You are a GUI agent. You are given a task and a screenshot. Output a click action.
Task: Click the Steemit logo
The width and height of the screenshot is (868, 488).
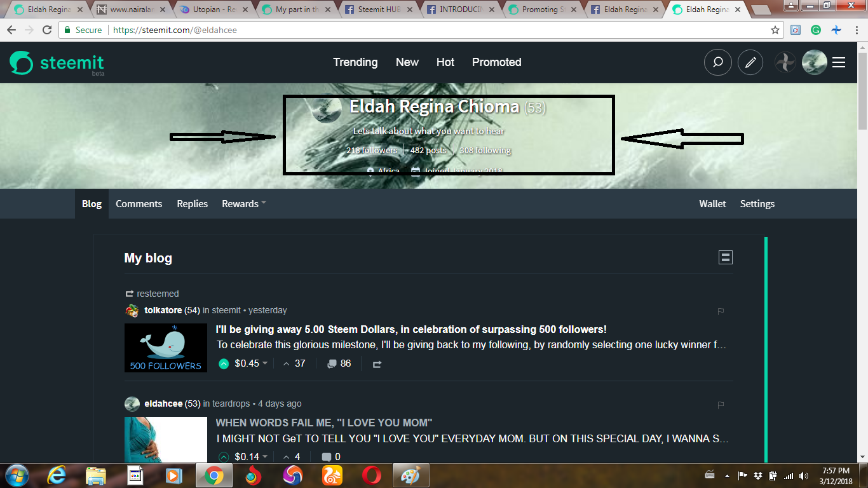click(x=57, y=63)
